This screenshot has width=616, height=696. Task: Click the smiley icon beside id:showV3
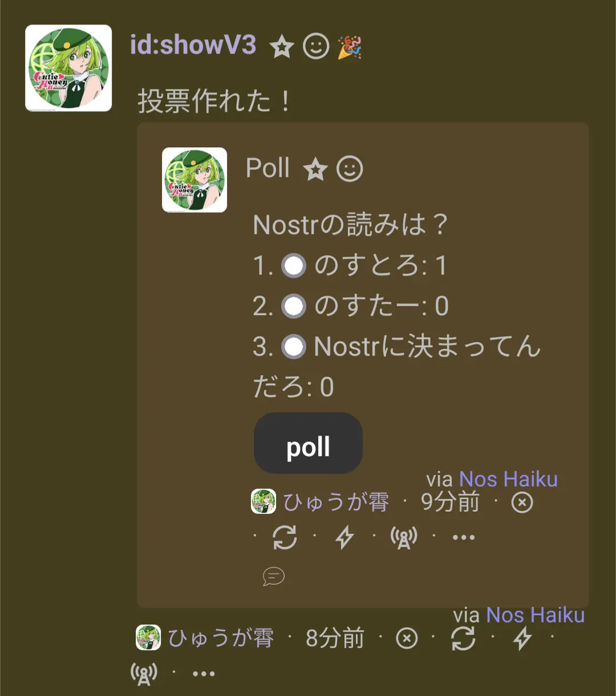[x=316, y=46]
